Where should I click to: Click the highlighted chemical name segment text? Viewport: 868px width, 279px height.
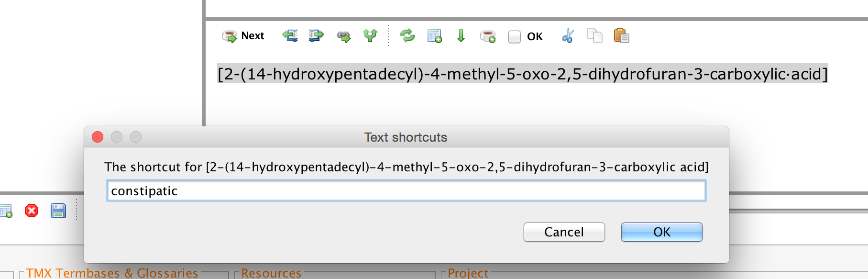tap(522, 74)
